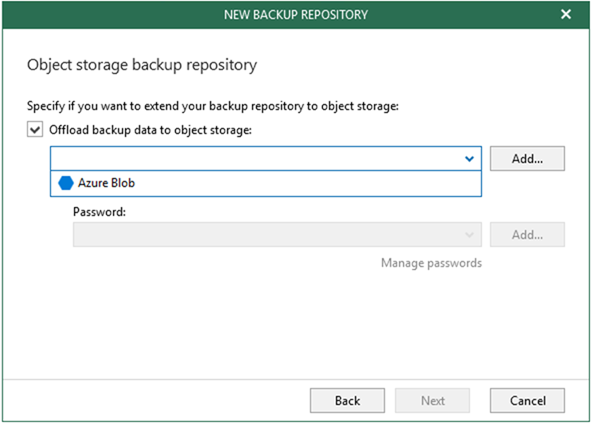This screenshot has width=591, height=423.
Task: Click the NEW BACKUP REPOSITORY title bar
Action: click(296, 14)
